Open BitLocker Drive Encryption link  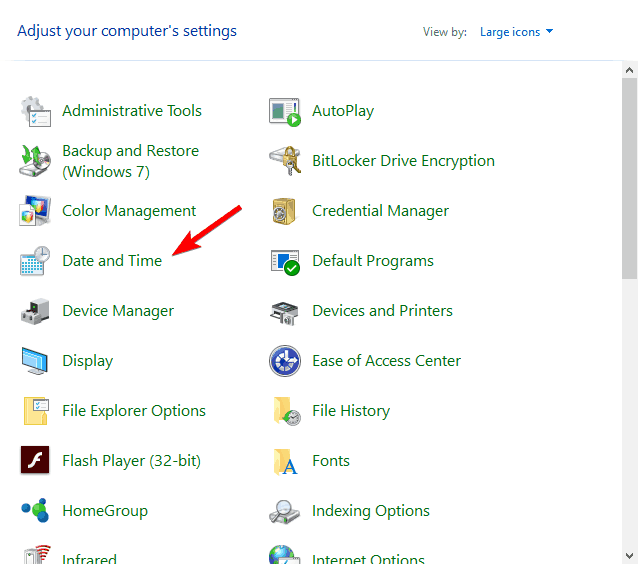click(x=403, y=161)
